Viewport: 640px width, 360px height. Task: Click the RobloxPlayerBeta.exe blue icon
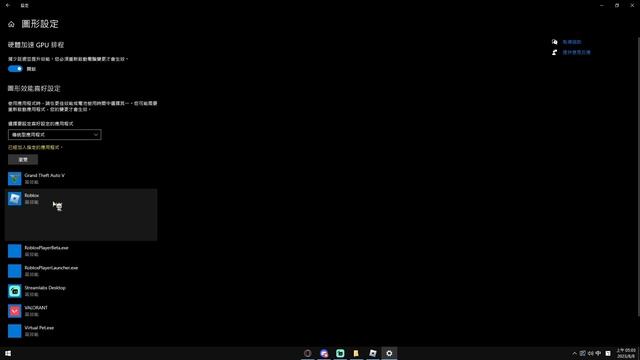pyautogui.click(x=15, y=251)
